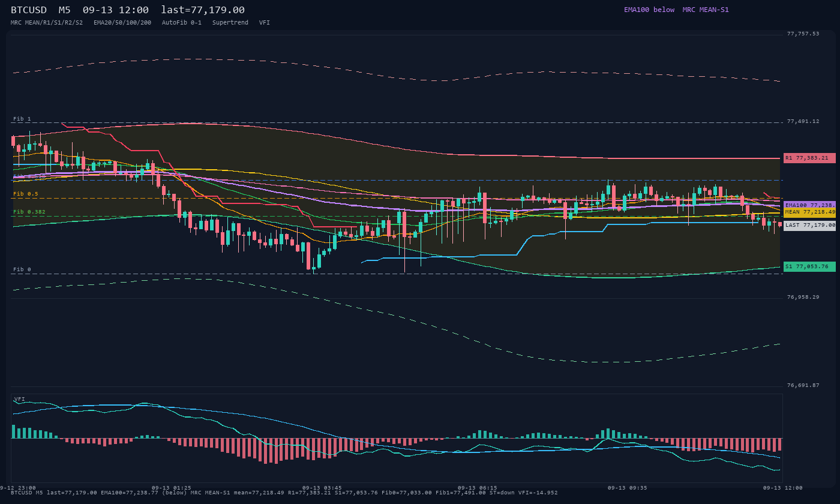Image resolution: width=840 pixels, height=504 pixels.
Task: Click the MRC MEAN-S1 status text
Action: click(x=706, y=10)
